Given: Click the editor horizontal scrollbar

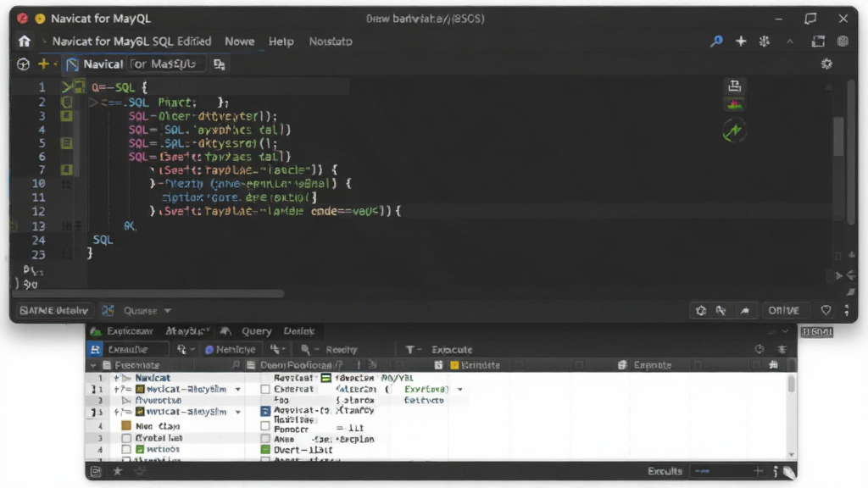Looking at the screenshot, I should [148, 293].
